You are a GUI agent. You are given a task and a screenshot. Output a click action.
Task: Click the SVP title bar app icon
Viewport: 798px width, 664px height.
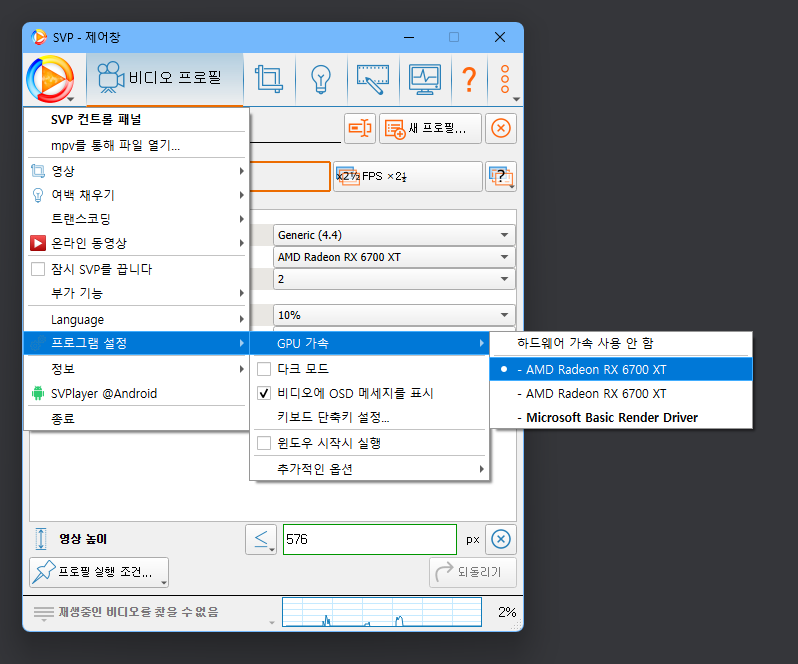click(39, 37)
